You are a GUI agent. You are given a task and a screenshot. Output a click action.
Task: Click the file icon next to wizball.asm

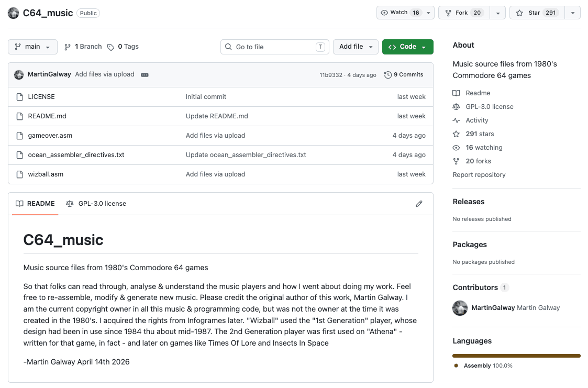pos(20,175)
